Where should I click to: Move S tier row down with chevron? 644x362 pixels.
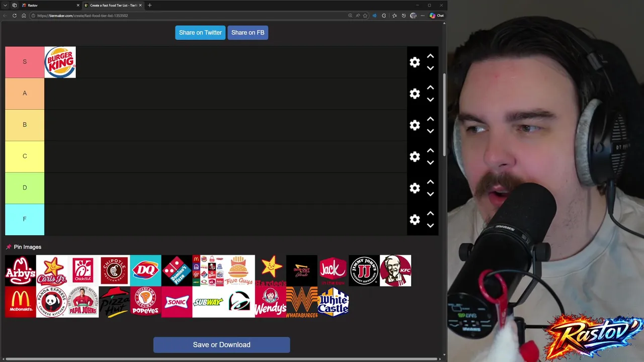coord(430,68)
